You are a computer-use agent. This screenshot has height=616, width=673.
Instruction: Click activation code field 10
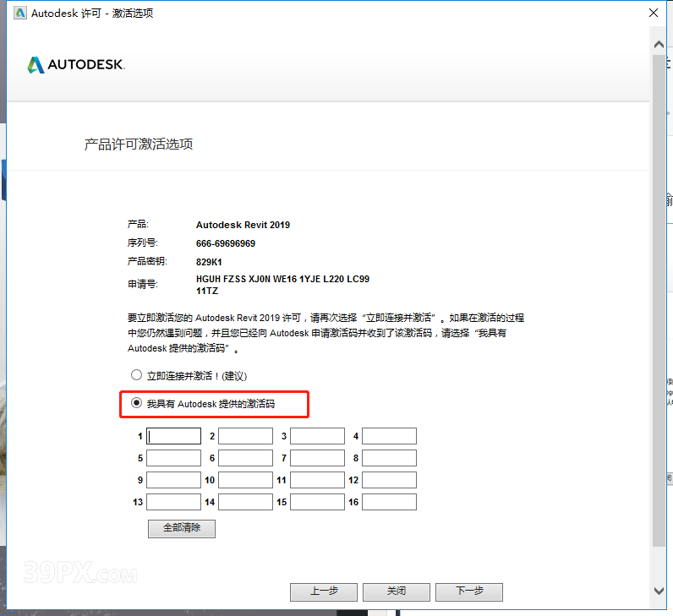(245, 480)
